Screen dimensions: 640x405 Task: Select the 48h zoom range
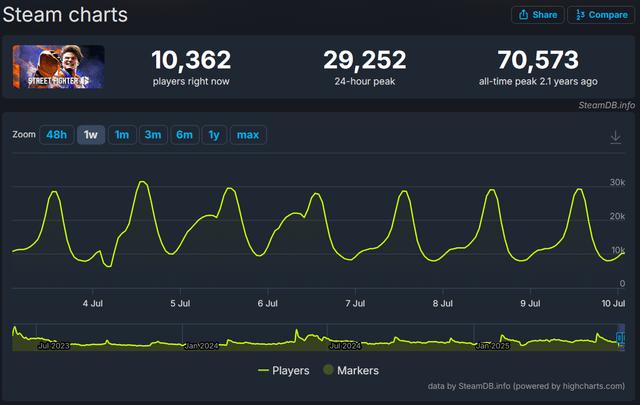point(56,135)
